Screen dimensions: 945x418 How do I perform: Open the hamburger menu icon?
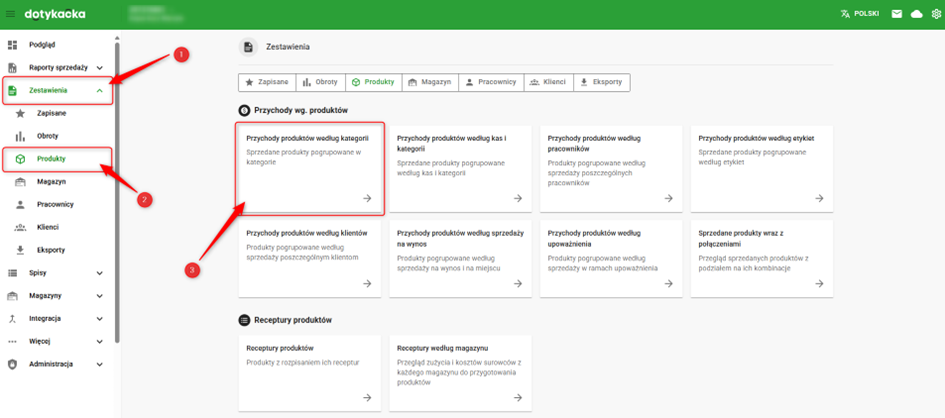pos(10,14)
